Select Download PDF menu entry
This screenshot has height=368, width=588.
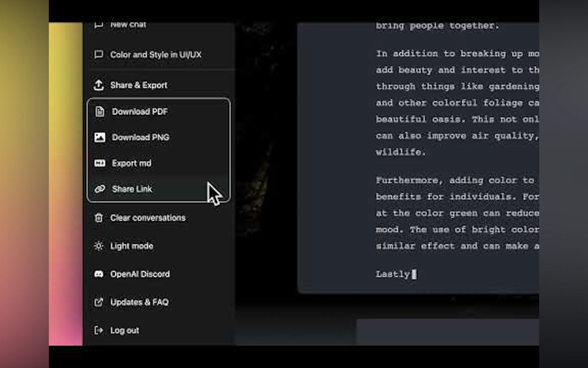point(140,111)
